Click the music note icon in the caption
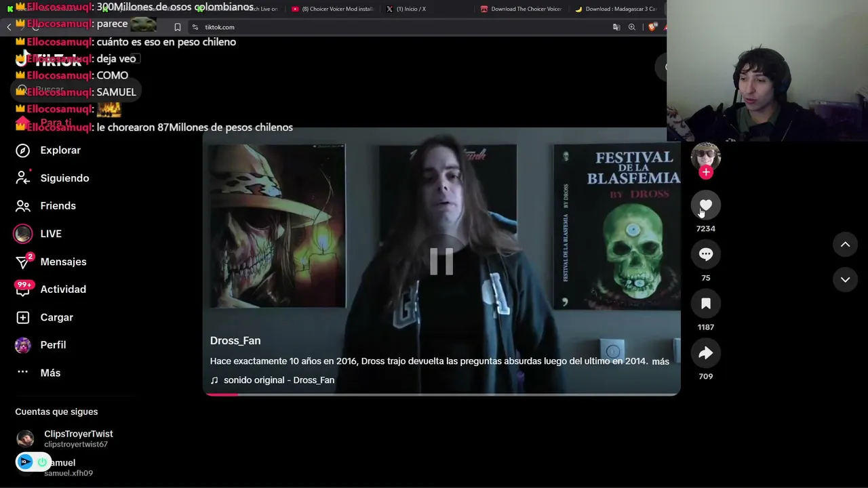Viewport: 868px width, 488px height. [214, 380]
